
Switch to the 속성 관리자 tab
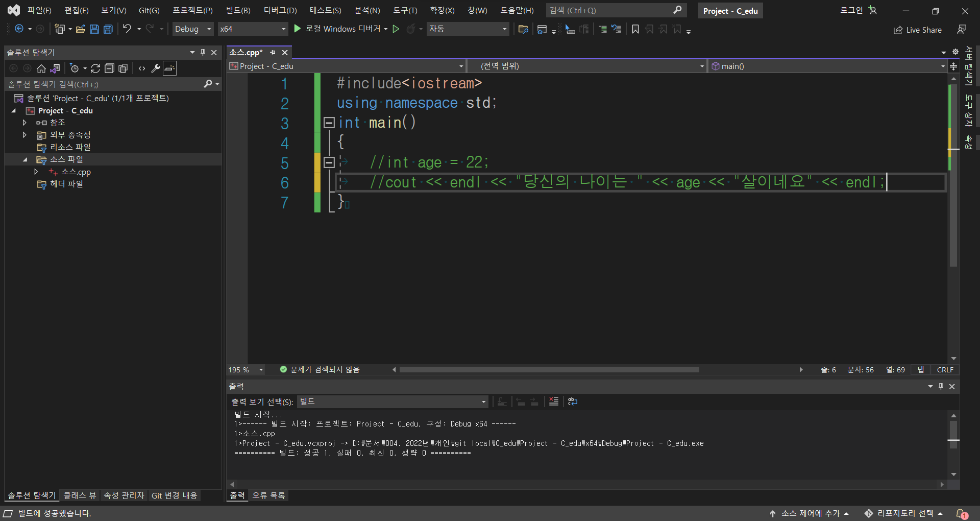point(124,495)
